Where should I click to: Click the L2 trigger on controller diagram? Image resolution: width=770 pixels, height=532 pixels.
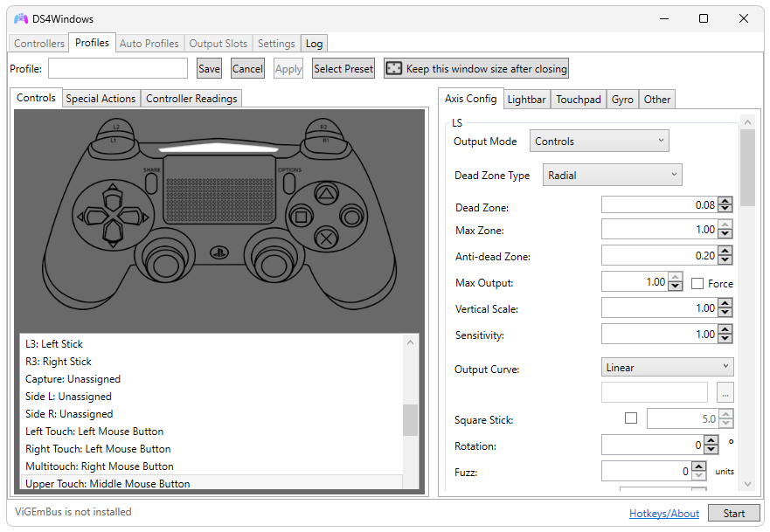tap(116, 127)
